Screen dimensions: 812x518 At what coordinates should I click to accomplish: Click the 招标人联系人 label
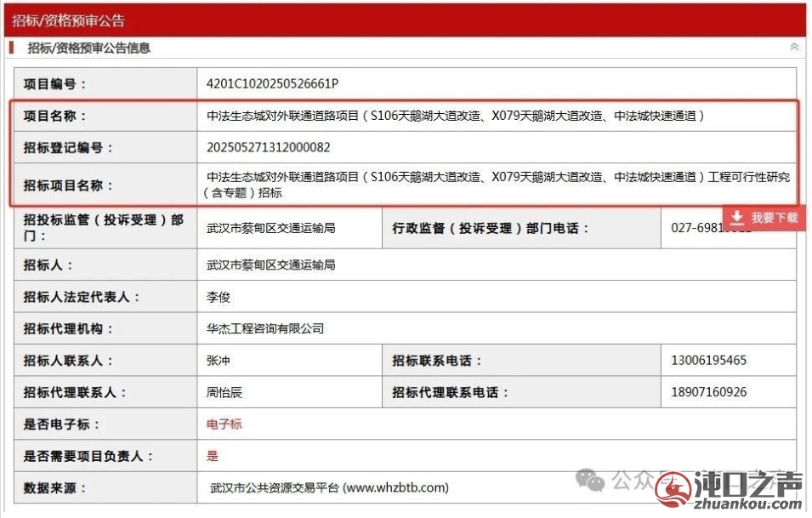click(68, 361)
